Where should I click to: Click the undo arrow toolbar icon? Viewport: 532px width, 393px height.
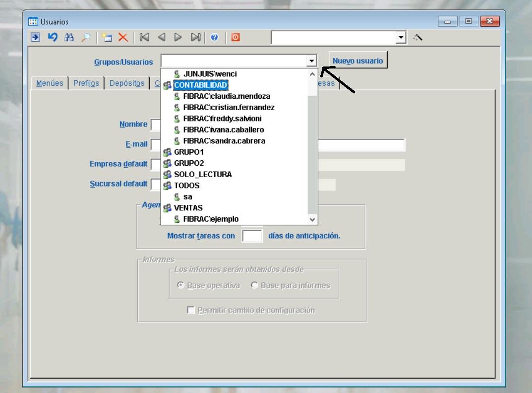click(52, 38)
